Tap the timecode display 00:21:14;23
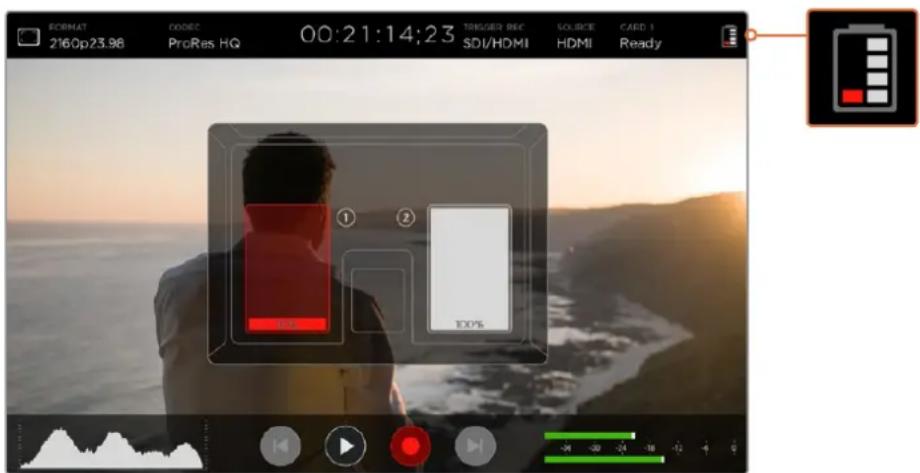 tap(377, 35)
